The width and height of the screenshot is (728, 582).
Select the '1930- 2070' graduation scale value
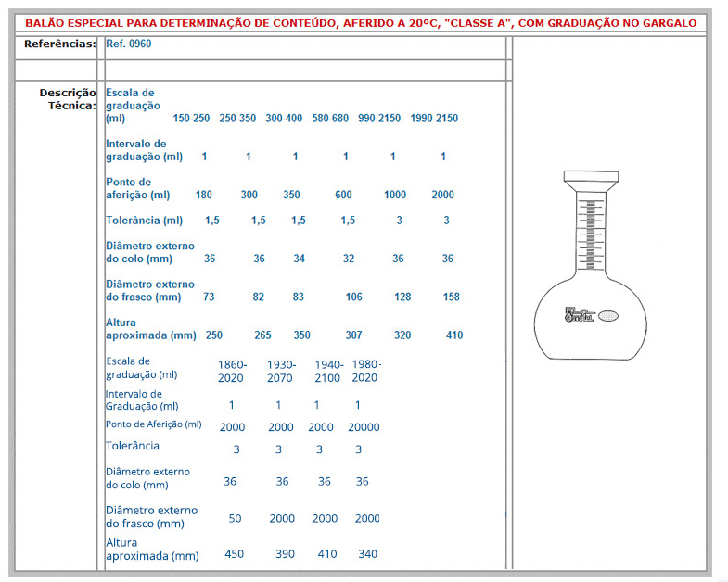click(281, 372)
